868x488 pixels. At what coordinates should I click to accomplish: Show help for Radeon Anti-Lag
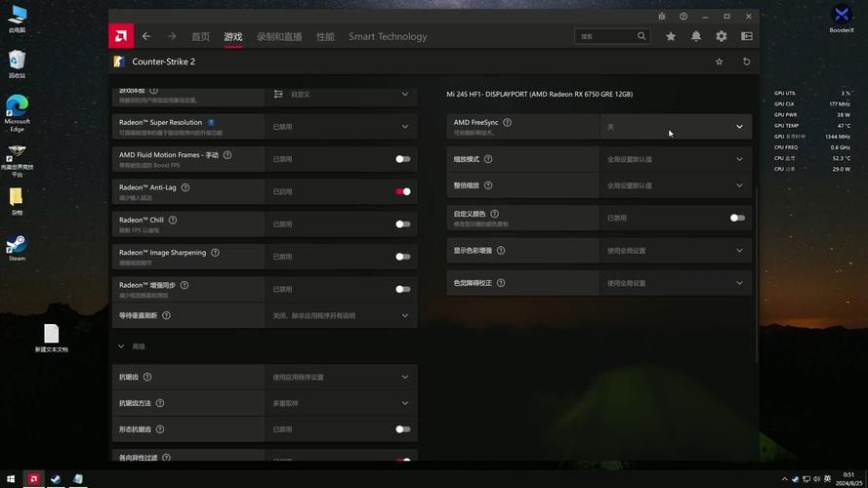(x=186, y=187)
